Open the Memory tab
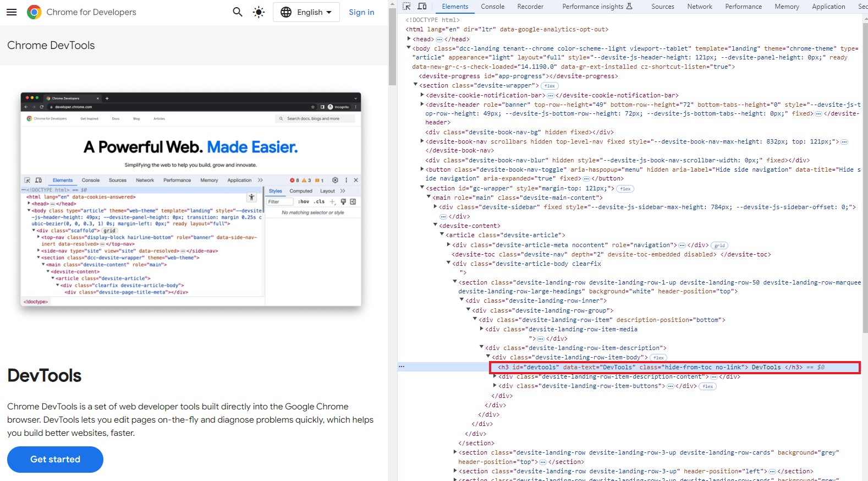 787,7
